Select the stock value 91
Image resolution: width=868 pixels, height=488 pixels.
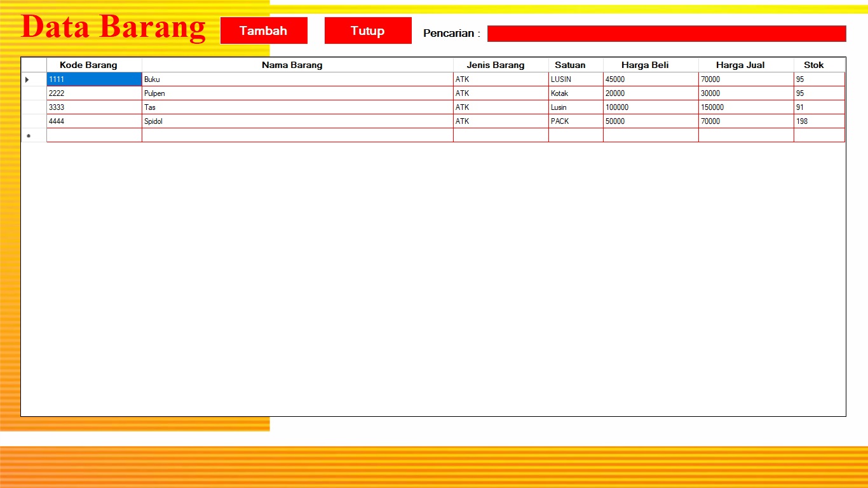[x=819, y=107]
